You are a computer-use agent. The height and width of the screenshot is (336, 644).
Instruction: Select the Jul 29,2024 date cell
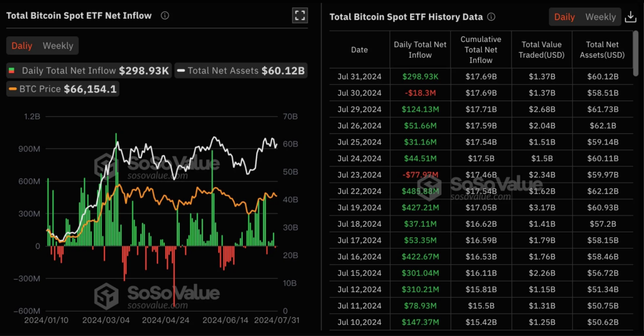(359, 109)
